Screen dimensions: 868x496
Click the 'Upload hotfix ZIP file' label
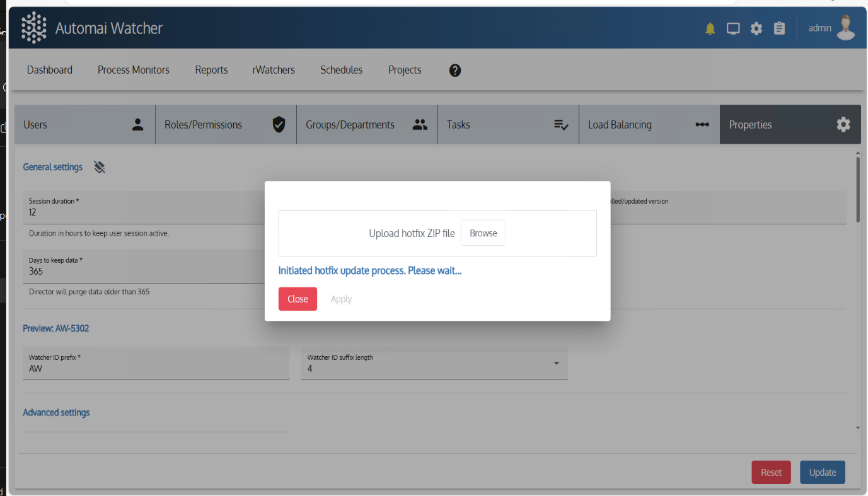coord(412,233)
